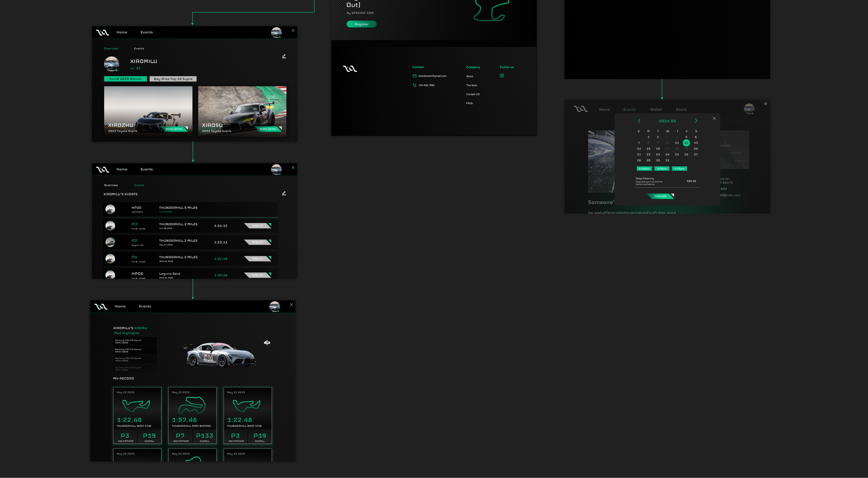The image size is (868, 478).
Task: Open the 1:57.48 THUNDERHILL EAST BYPASS record card
Action: pos(192,415)
